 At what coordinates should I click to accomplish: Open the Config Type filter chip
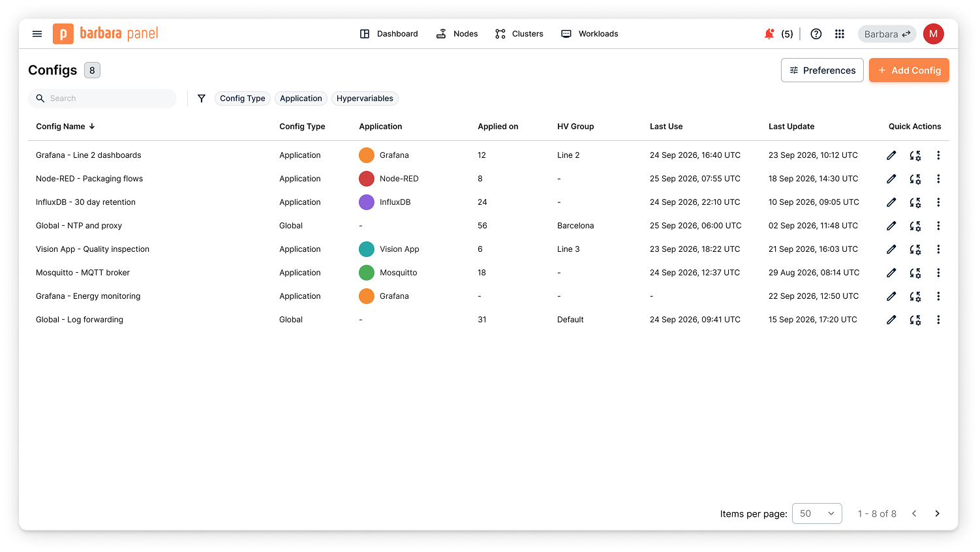(243, 99)
